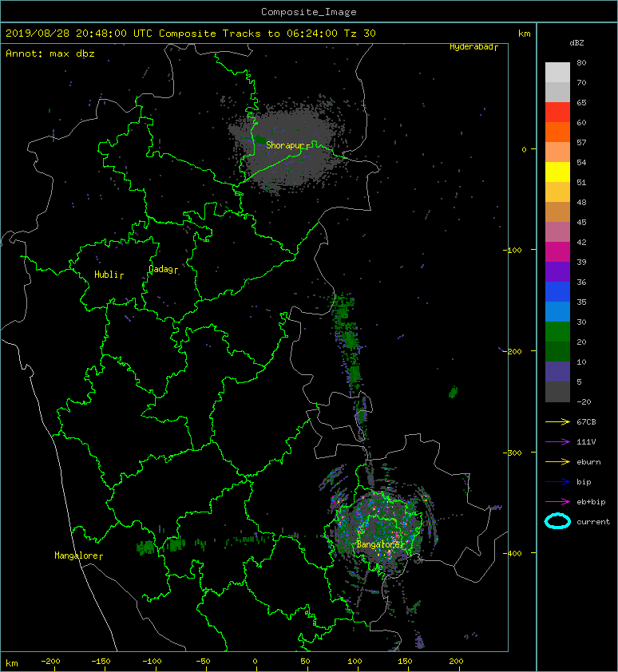
Task: Select the dark orange swatch in the dBZ colorbar
Action: (x=557, y=132)
